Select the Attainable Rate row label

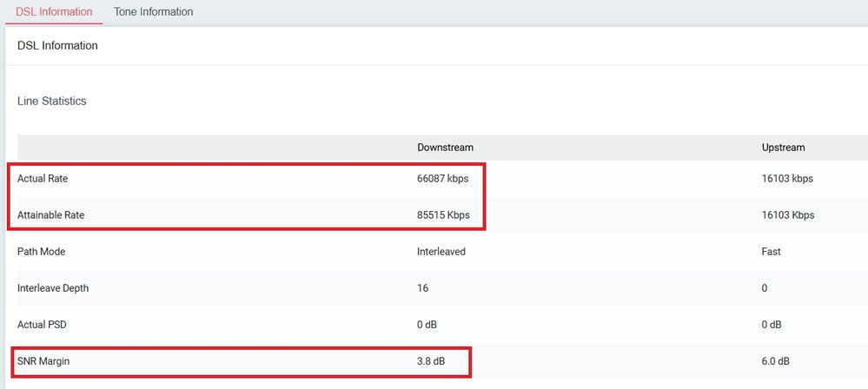coord(50,214)
